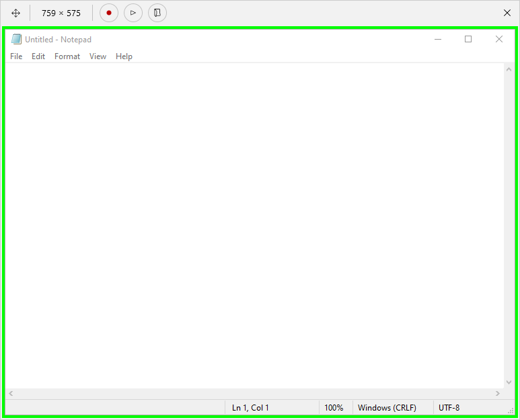This screenshot has height=420, width=520.
Task: Minimize the Notepad window
Action: (438, 39)
